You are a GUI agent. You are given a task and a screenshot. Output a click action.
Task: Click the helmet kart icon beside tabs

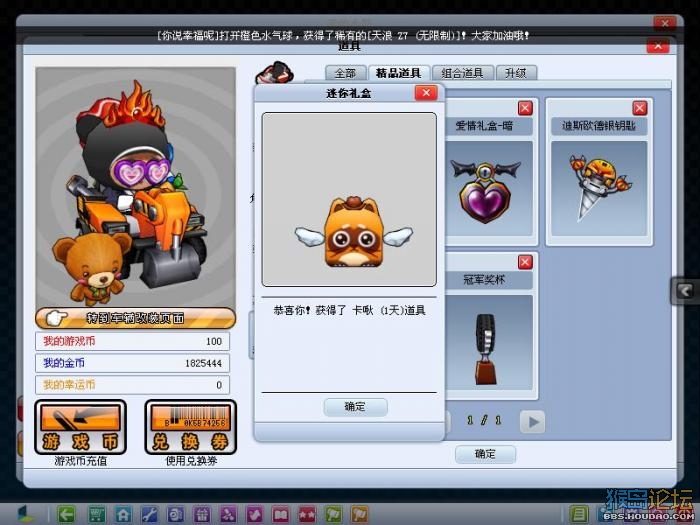(x=275, y=72)
